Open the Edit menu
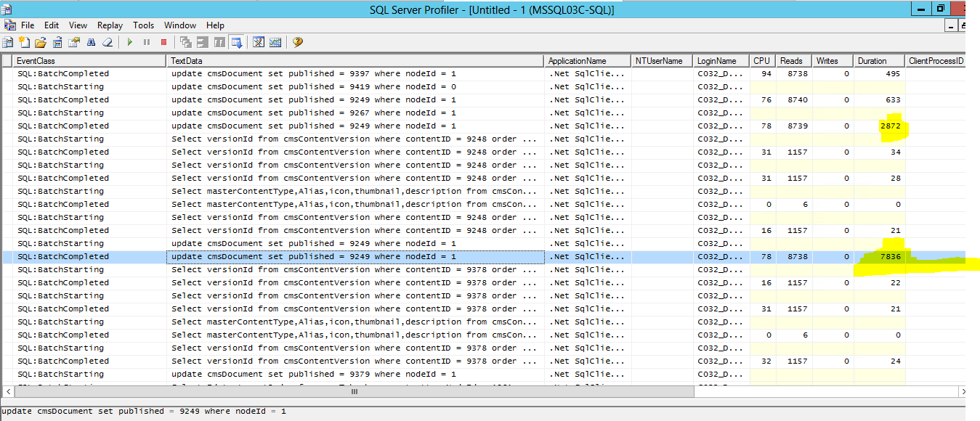The height and width of the screenshot is (421, 980). click(51, 25)
